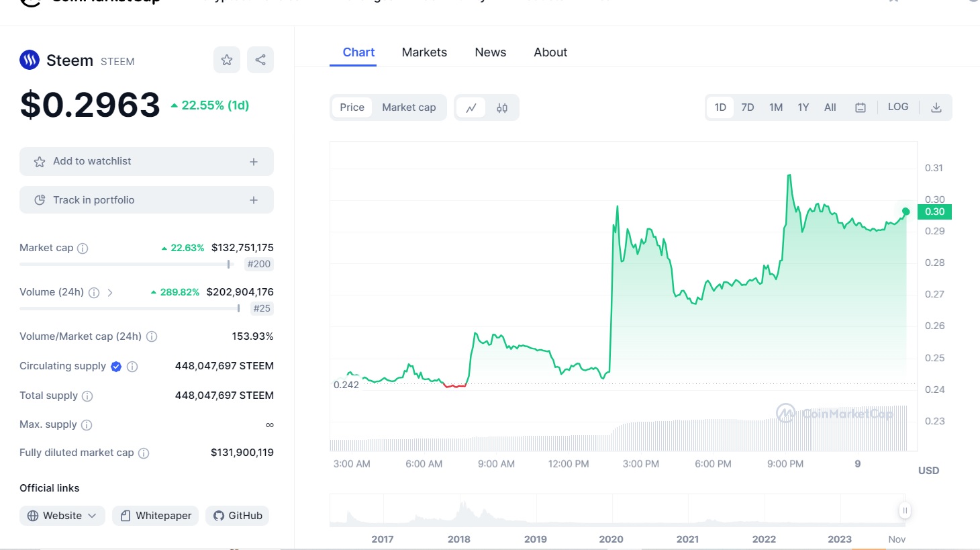The width and height of the screenshot is (980, 550).
Task: Switch to the Chart tab
Action: pos(358,52)
